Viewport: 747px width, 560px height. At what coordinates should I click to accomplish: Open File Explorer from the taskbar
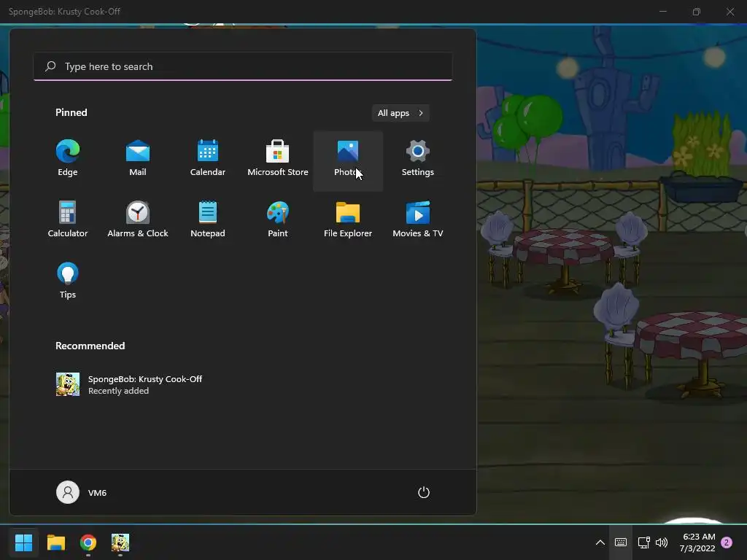pos(55,542)
